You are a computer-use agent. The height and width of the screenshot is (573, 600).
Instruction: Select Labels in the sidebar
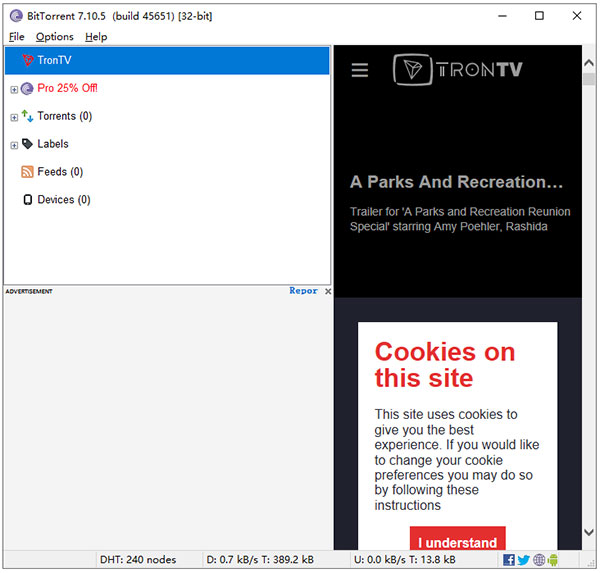53,144
